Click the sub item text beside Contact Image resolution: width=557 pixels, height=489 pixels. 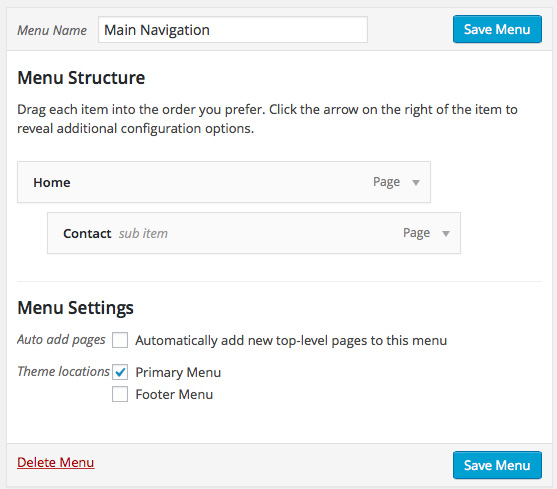click(143, 234)
